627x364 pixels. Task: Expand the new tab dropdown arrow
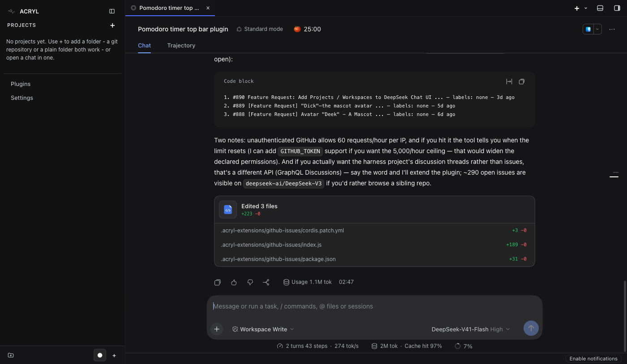pos(586,8)
